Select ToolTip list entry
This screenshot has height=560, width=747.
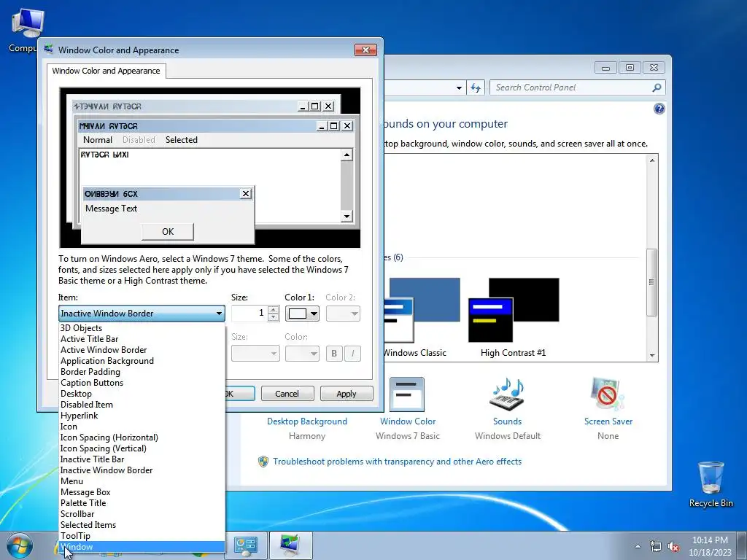point(142,536)
